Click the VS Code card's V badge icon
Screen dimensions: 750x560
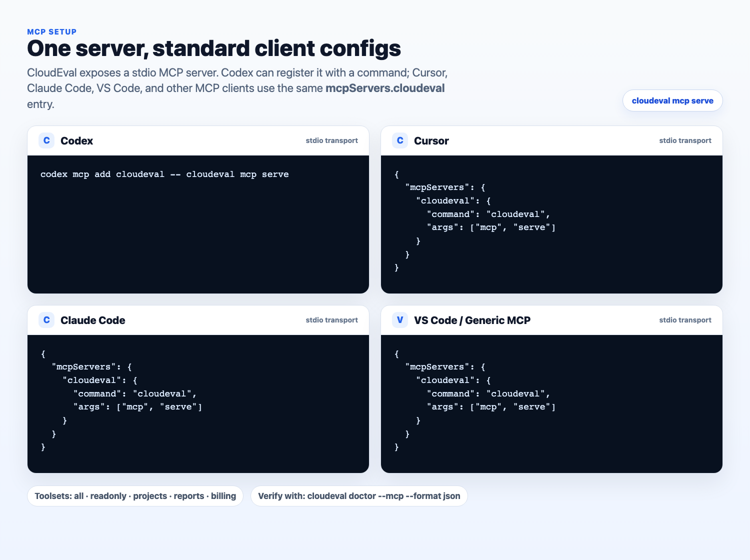coord(400,320)
